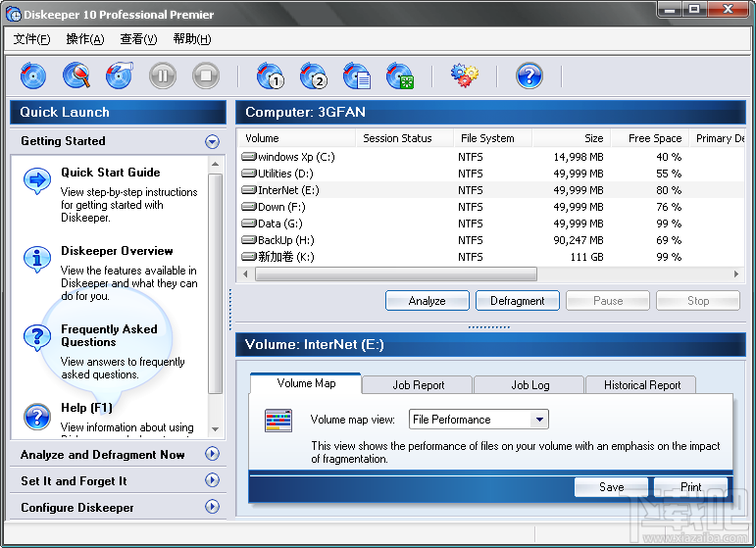Screen dimensions: 756x548
Task: Click volume list scroll left arrow
Action: 245,274
